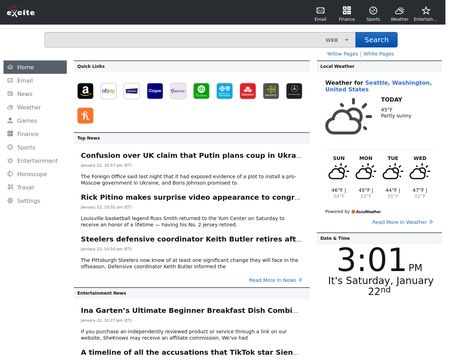Open the White Pages link
450x360 pixels.
(x=378, y=54)
